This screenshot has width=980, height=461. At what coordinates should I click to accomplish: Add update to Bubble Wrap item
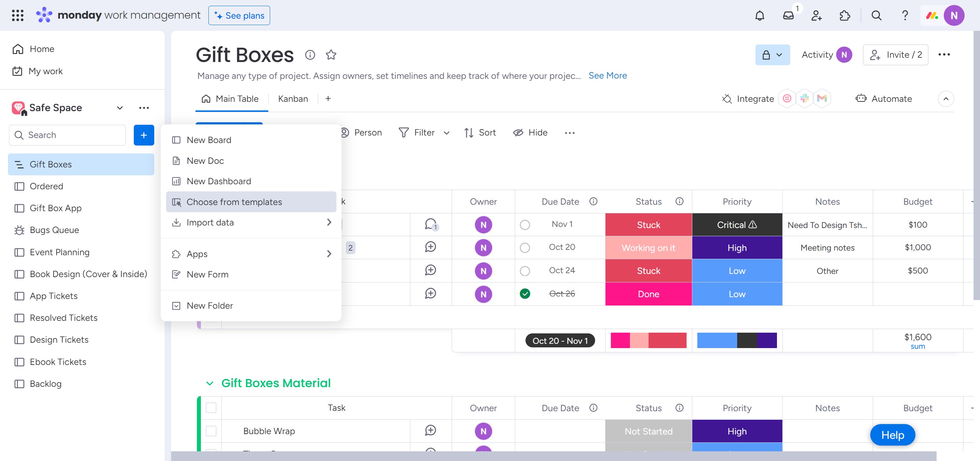coord(430,431)
